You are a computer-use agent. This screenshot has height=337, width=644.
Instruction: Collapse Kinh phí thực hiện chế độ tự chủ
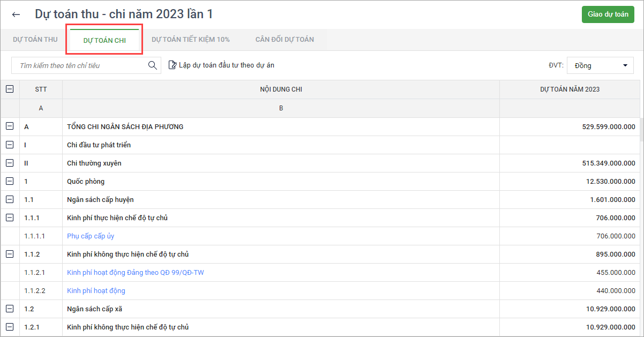click(10, 218)
